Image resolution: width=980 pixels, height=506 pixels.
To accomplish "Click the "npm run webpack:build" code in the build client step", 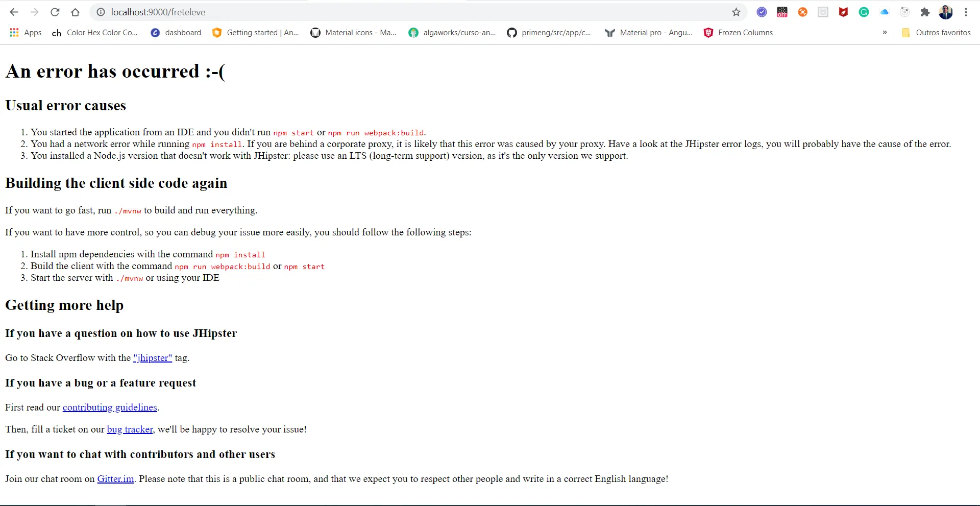I will pos(223,267).
